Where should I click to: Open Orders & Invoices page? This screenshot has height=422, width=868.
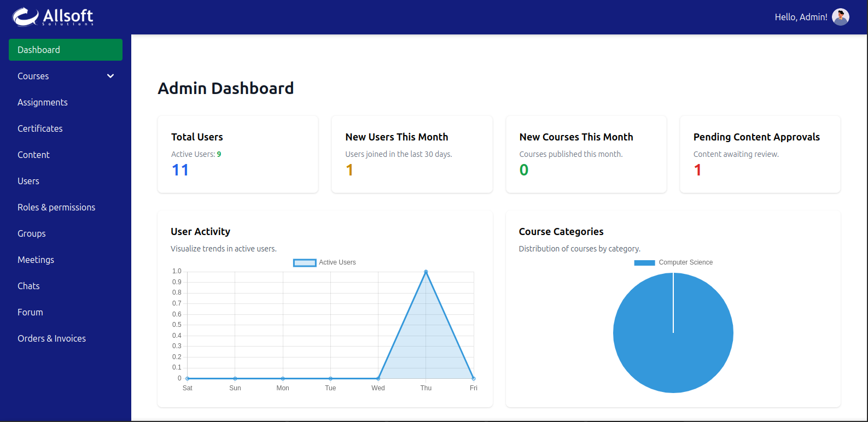pos(51,338)
